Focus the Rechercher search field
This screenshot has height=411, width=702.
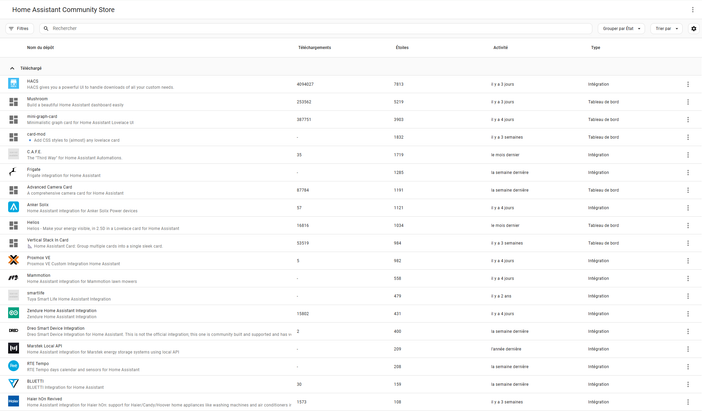(316, 28)
